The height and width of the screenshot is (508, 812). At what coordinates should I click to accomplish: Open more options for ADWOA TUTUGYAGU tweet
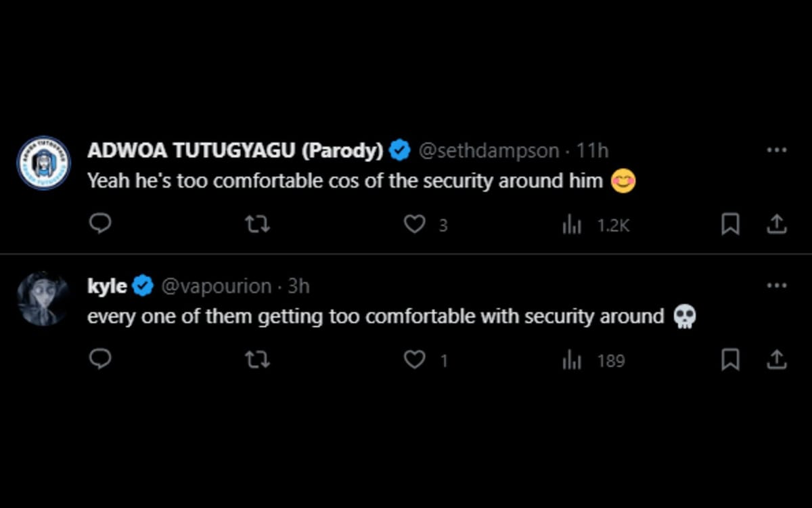pos(776,150)
